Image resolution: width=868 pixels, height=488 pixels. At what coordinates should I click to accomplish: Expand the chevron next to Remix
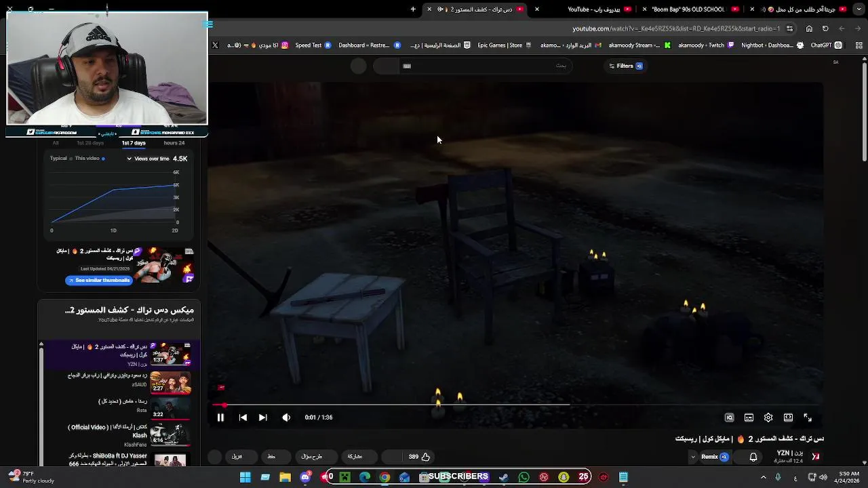[x=692, y=457]
